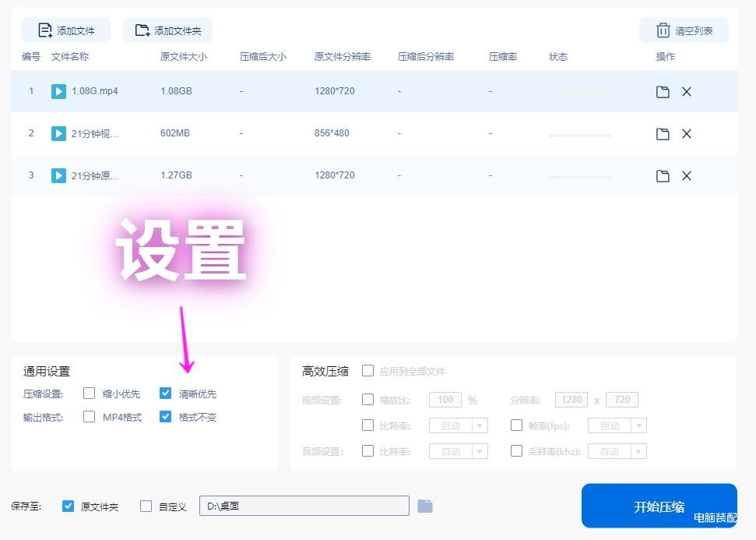
Task: Click the resolution height field 720
Action: (622, 400)
